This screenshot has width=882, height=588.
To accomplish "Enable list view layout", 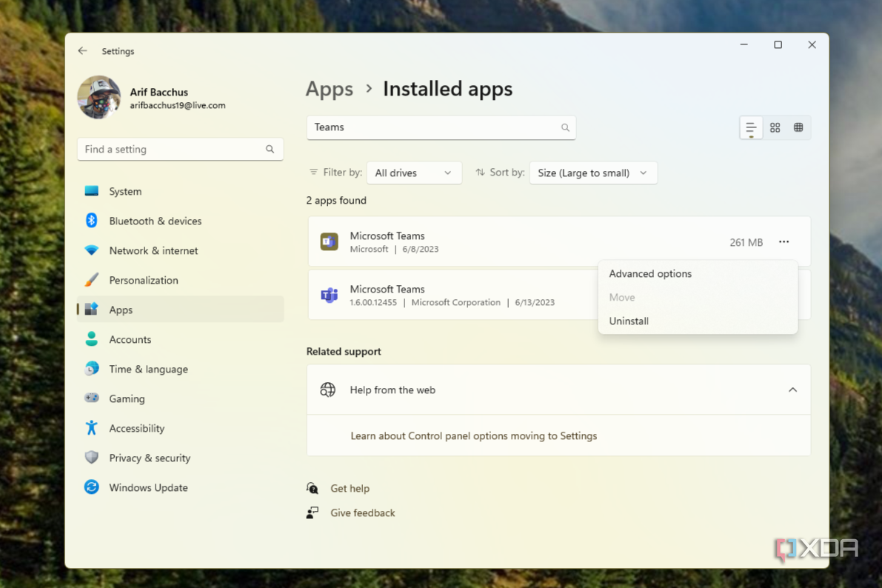I will pos(751,127).
